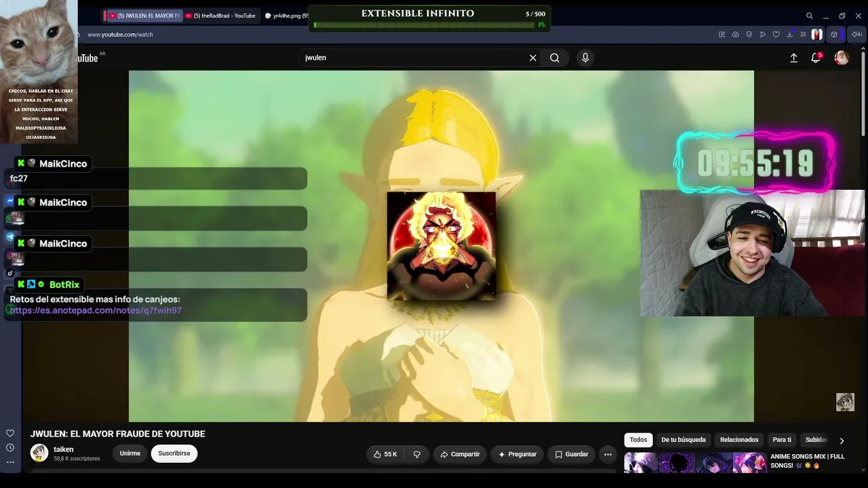Select the Todos filter chip

click(x=638, y=440)
